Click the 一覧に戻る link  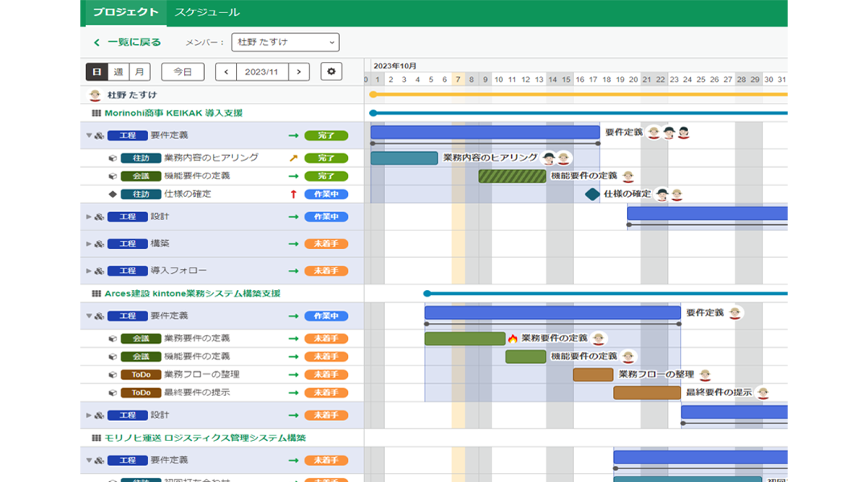[134, 42]
